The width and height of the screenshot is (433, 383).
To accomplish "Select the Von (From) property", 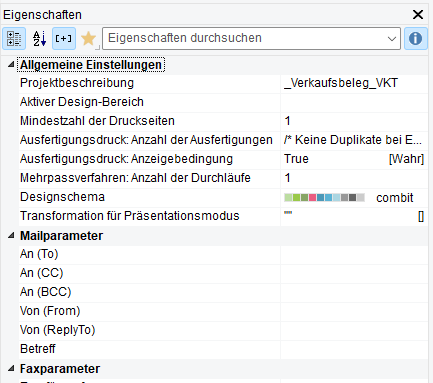I will click(x=50, y=311).
